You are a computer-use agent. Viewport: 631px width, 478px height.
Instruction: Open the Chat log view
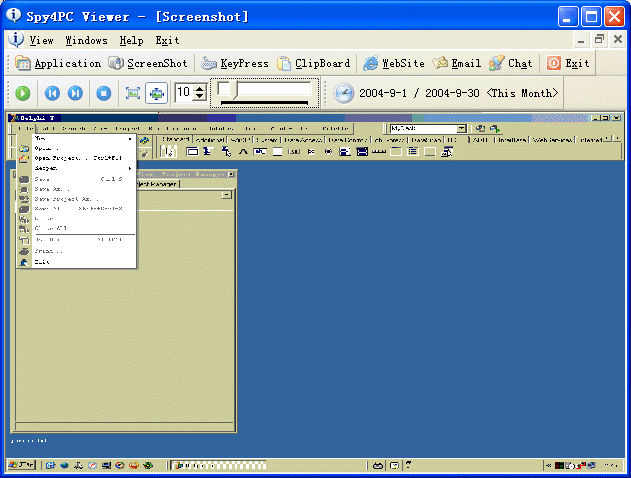tap(510, 63)
